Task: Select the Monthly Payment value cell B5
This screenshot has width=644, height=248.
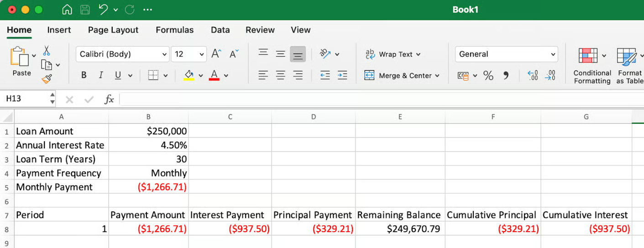Action: coord(148,187)
